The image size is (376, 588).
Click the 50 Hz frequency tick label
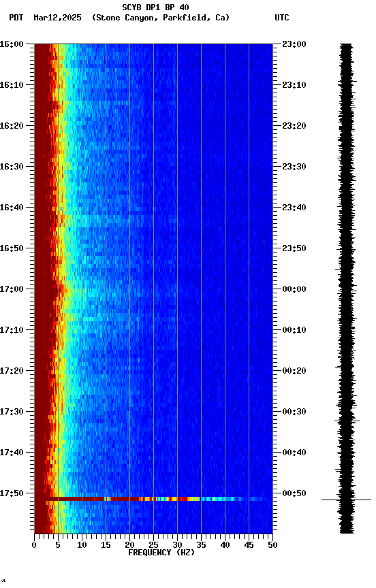272,545
